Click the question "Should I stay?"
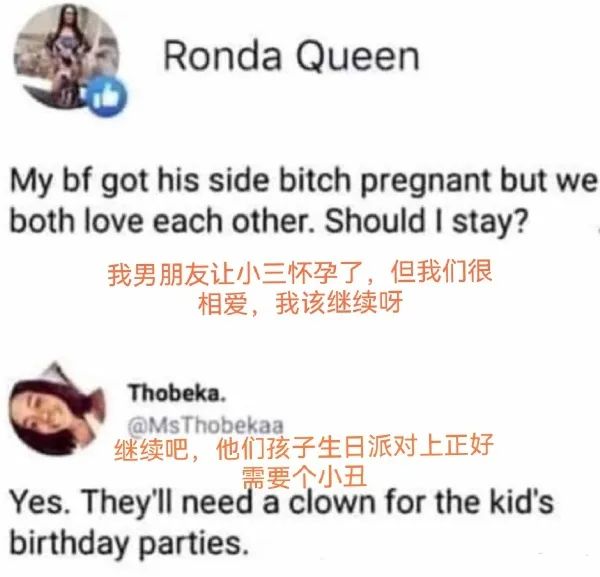This screenshot has height=577, width=600. 426,222
